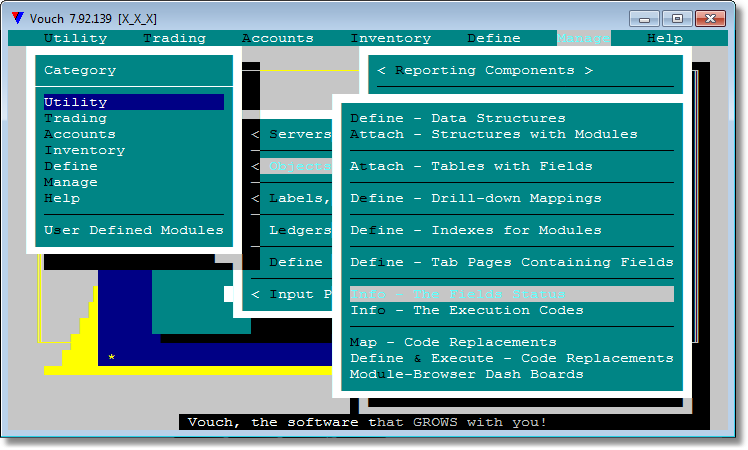The width and height of the screenshot is (748, 450).
Task: Choose Define - Drill-down Mappings
Action: [476, 198]
